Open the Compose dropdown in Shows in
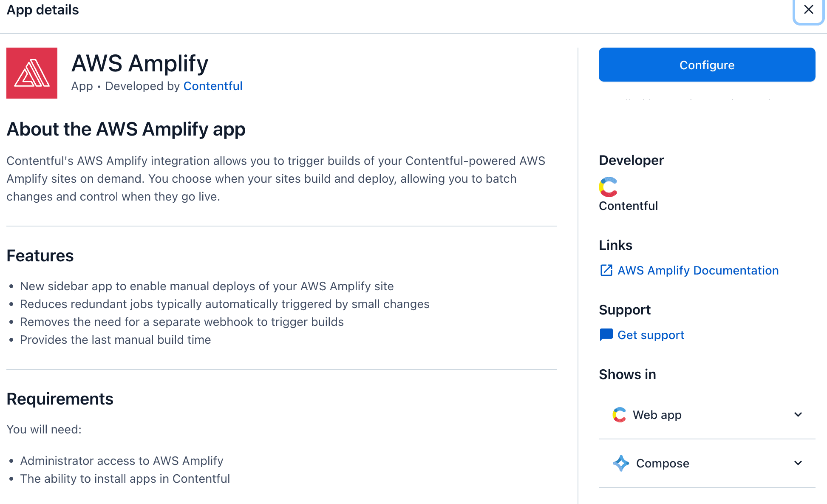827x504 pixels. click(798, 463)
